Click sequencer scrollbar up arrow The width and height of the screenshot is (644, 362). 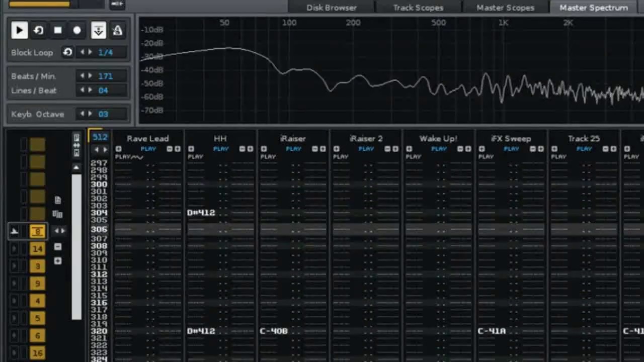click(x=76, y=167)
